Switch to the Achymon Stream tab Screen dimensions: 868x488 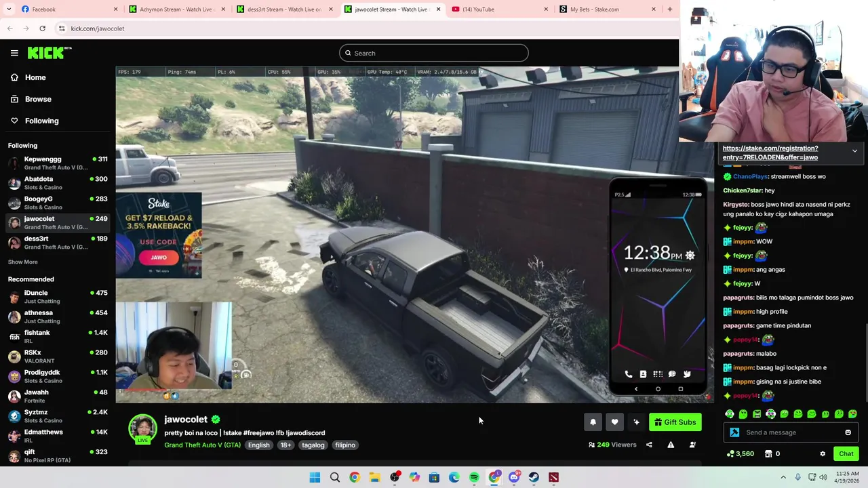(x=178, y=9)
